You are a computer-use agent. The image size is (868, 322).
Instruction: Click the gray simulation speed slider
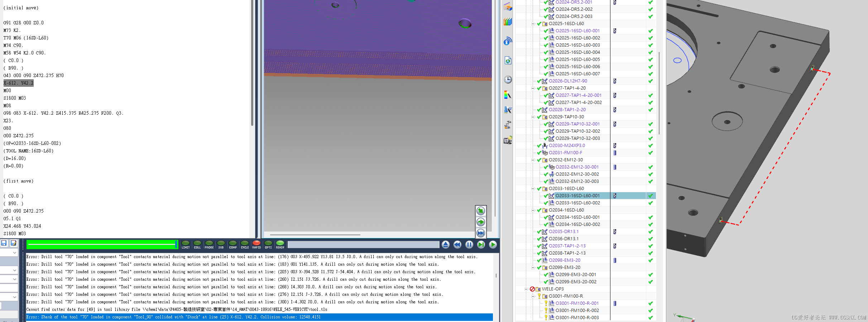pos(363,245)
